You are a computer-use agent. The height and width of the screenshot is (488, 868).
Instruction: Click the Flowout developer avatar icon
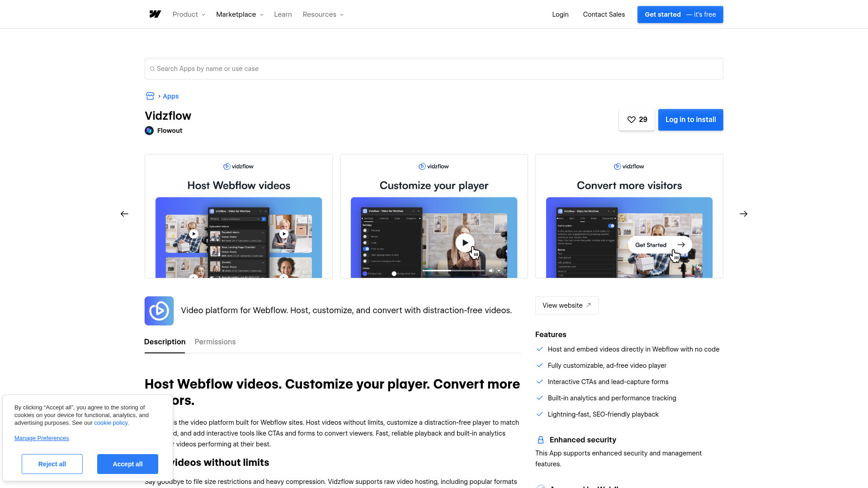[x=149, y=131]
